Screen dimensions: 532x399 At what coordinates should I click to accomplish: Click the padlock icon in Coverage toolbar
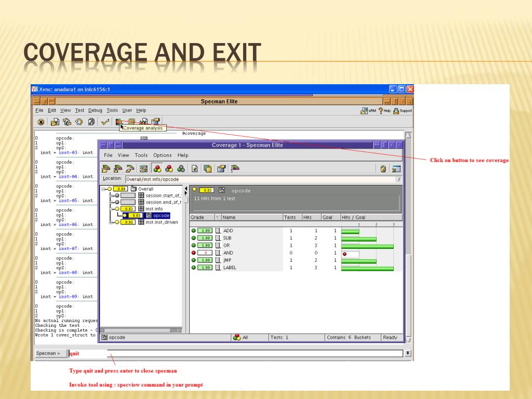coord(383,168)
